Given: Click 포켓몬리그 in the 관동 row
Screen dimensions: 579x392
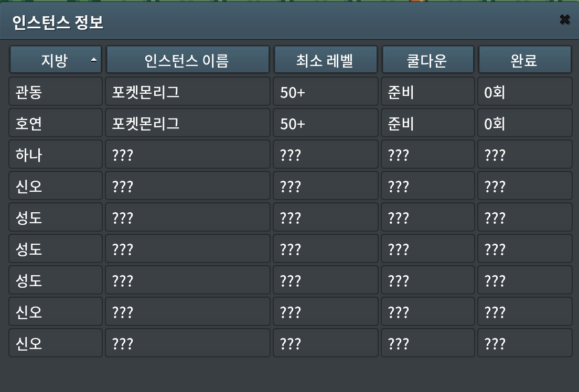Looking at the screenshot, I should [x=187, y=92].
